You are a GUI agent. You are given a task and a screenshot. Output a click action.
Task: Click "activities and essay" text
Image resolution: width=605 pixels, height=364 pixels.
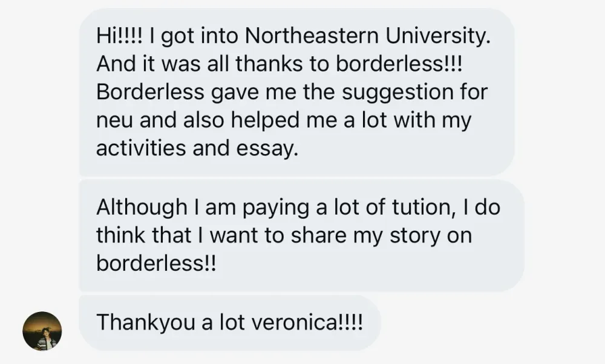click(198, 148)
